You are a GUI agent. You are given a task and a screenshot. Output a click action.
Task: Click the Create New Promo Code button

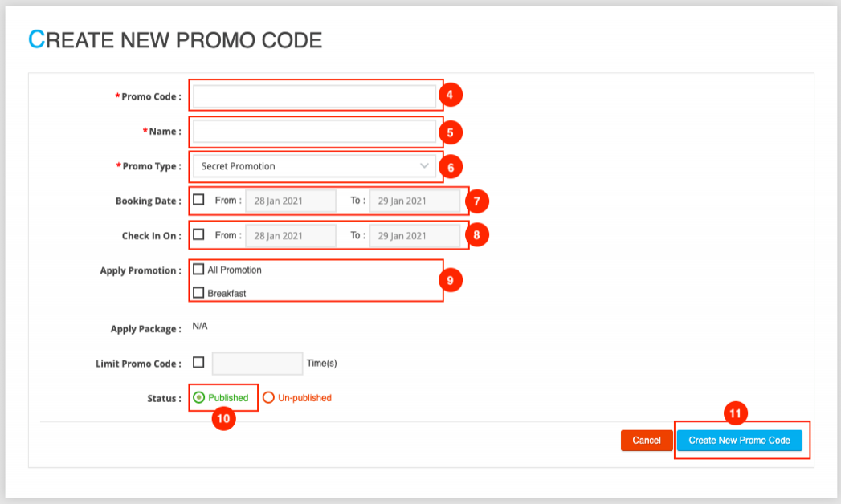(739, 441)
